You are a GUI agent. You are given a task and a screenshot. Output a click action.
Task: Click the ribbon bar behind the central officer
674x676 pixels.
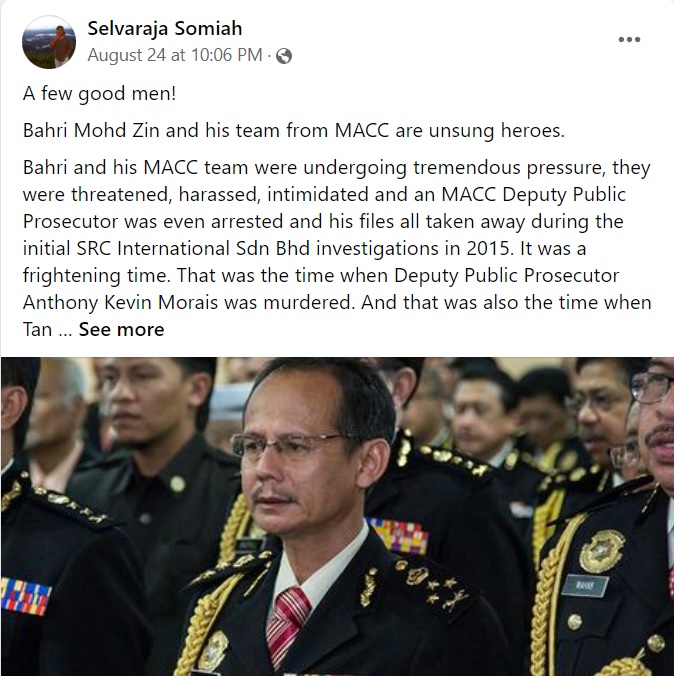(x=399, y=536)
